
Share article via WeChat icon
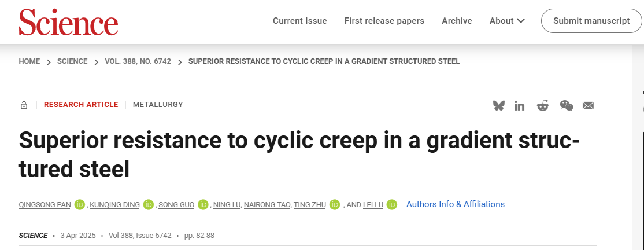point(567,106)
